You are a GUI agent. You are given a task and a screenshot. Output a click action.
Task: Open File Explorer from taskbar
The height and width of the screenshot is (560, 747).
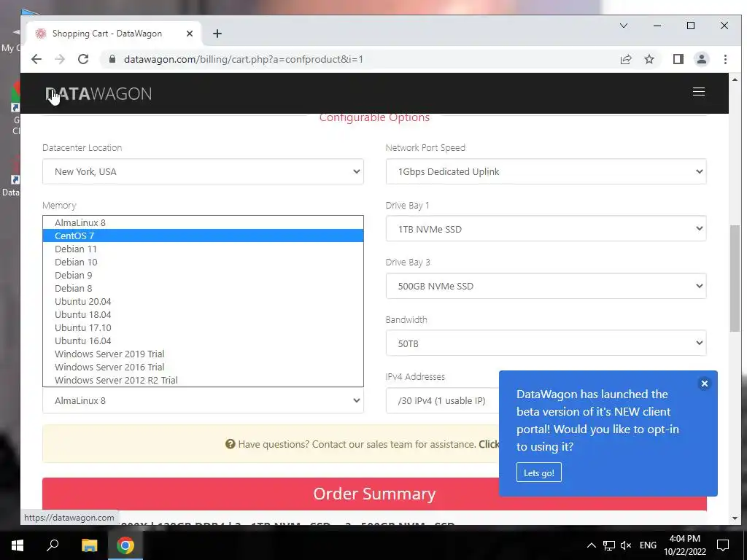click(x=89, y=545)
